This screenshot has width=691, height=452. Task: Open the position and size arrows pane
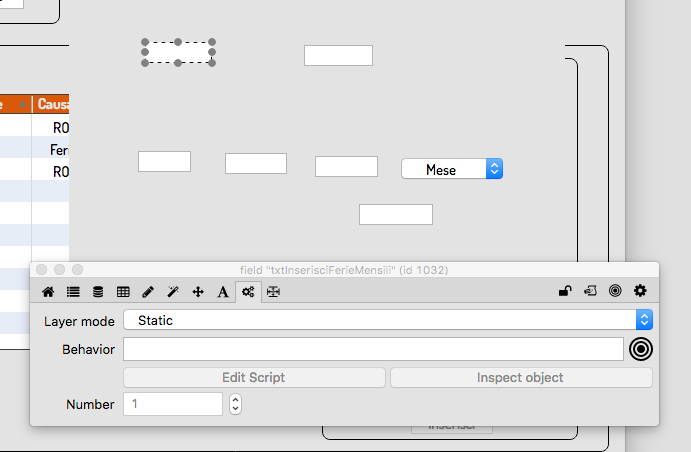pos(198,292)
